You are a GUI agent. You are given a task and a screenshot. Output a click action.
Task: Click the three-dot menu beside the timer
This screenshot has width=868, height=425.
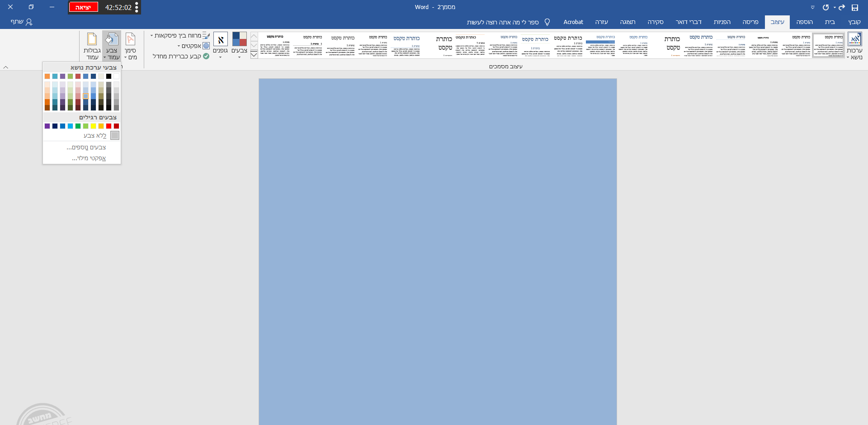coord(137,7)
